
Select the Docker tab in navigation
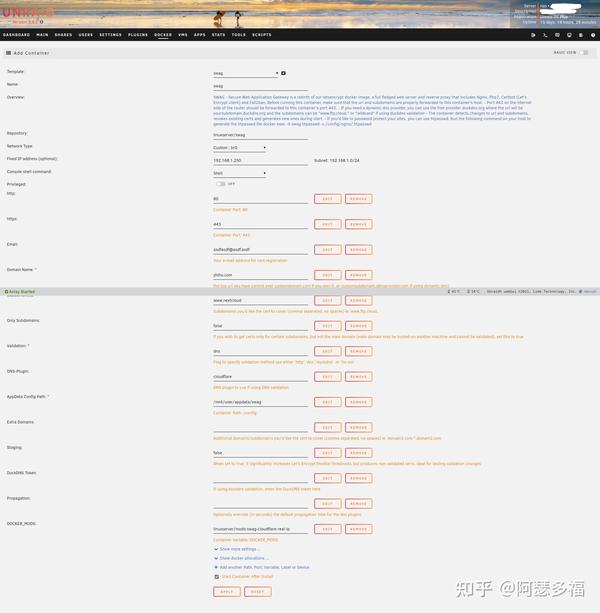[163, 35]
